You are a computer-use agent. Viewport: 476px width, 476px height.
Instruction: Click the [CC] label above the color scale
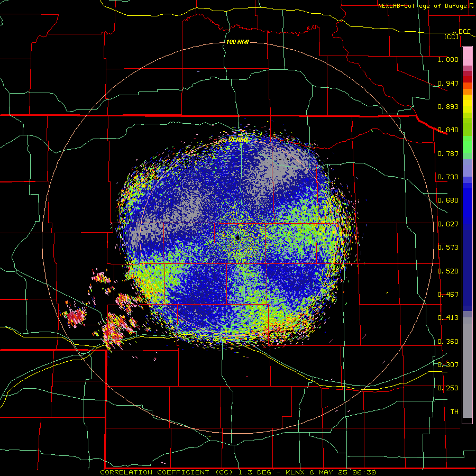point(452,36)
